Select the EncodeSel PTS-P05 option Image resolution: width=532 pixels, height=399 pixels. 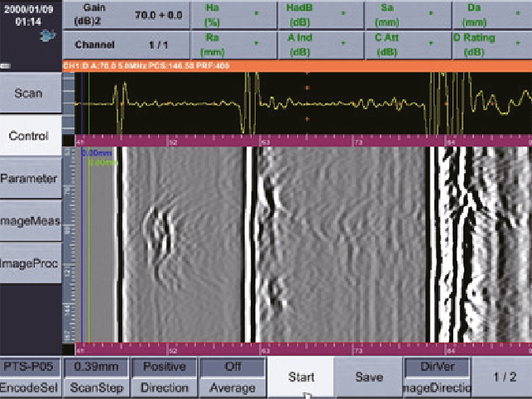[x=30, y=377]
